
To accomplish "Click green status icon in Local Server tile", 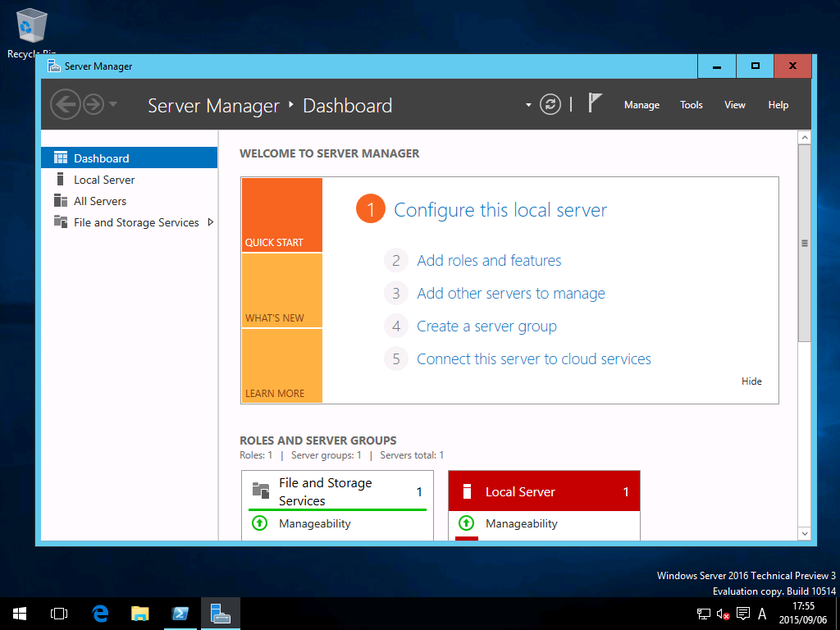I will pyautogui.click(x=466, y=523).
